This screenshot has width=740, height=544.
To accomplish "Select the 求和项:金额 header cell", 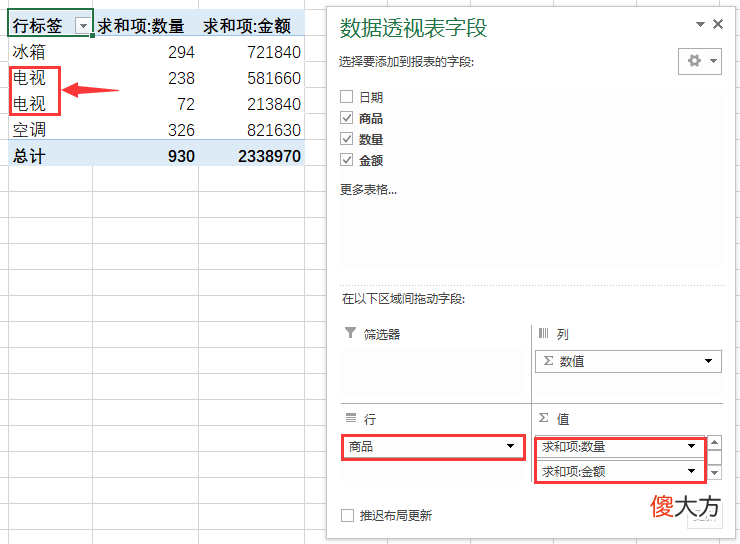I will (x=252, y=23).
